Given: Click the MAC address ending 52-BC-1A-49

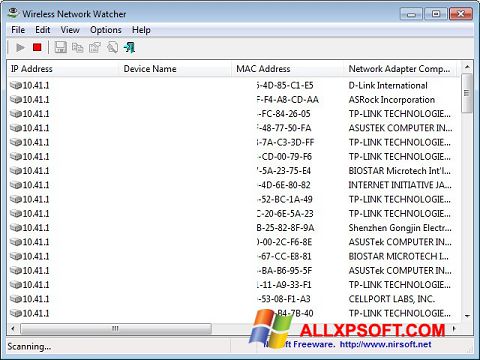Looking at the screenshot, I should 285,199.
